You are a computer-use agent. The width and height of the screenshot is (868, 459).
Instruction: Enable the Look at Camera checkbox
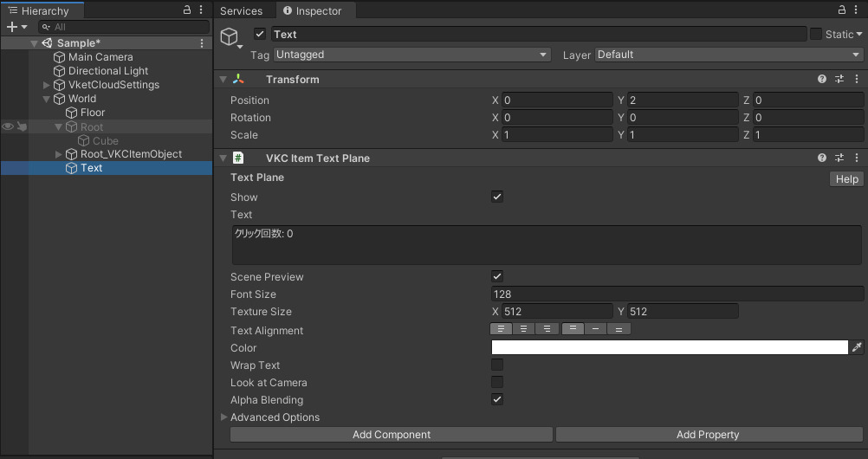click(x=497, y=382)
